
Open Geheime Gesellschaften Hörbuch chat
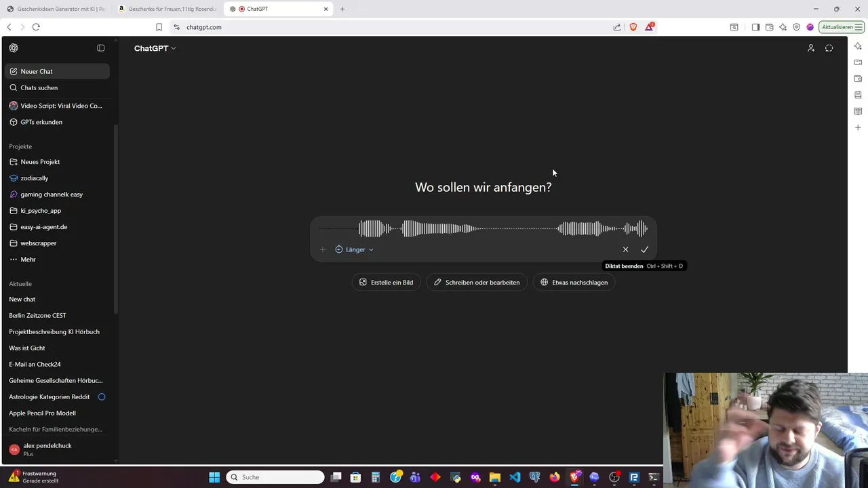tap(57, 380)
